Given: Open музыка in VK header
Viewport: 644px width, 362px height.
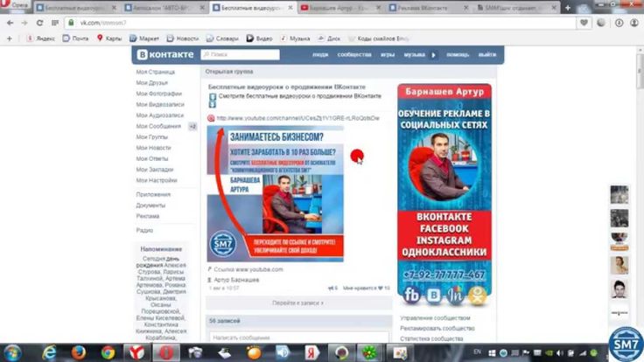Looking at the screenshot, I should pyautogui.click(x=414, y=54).
